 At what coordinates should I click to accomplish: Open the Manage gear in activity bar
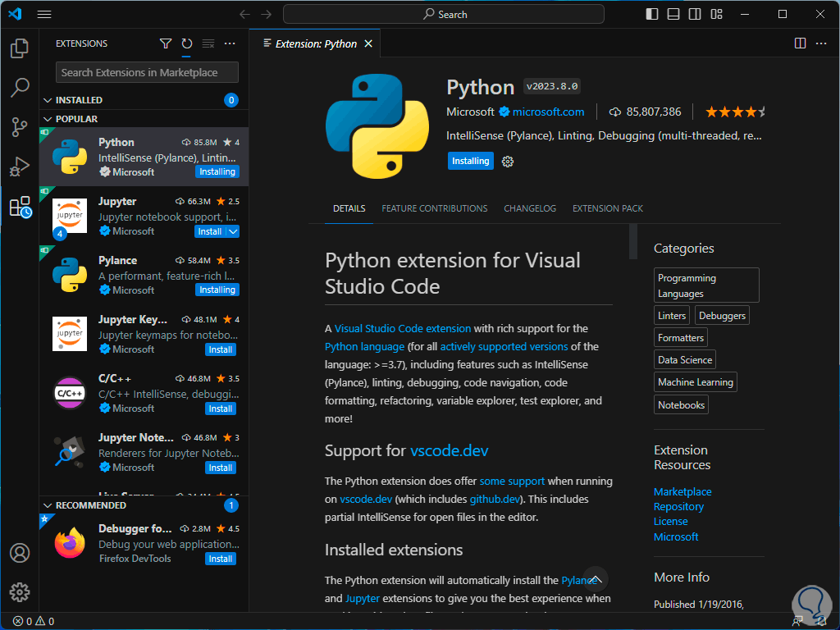pos(20,591)
